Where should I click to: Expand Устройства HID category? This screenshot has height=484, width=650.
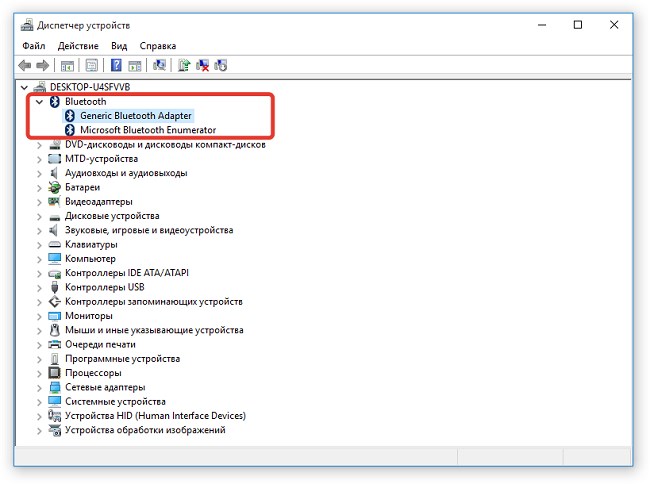tap(39, 416)
